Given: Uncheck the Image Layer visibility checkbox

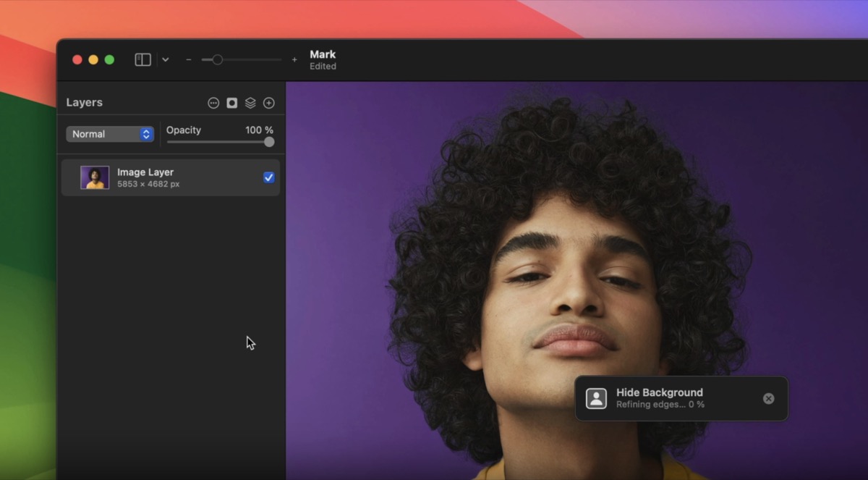Looking at the screenshot, I should coord(268,177).
